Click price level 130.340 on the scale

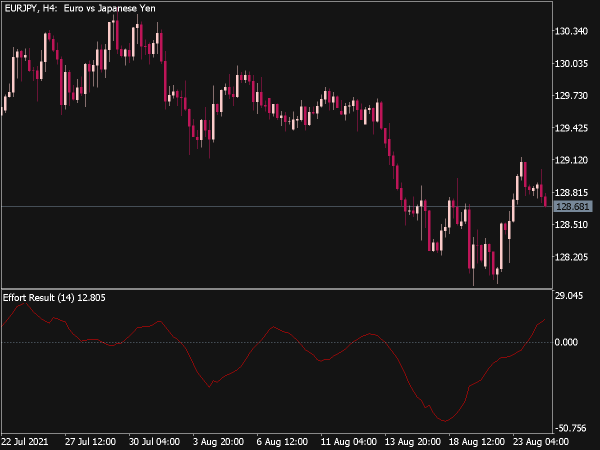point(571,31)
